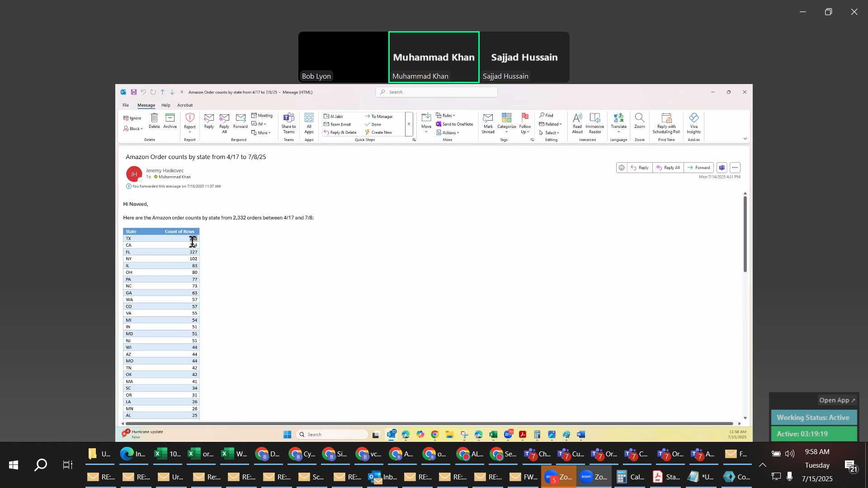Select the Message ribbon tab
This screenshot has width=868, height=488.
[146, 105]
